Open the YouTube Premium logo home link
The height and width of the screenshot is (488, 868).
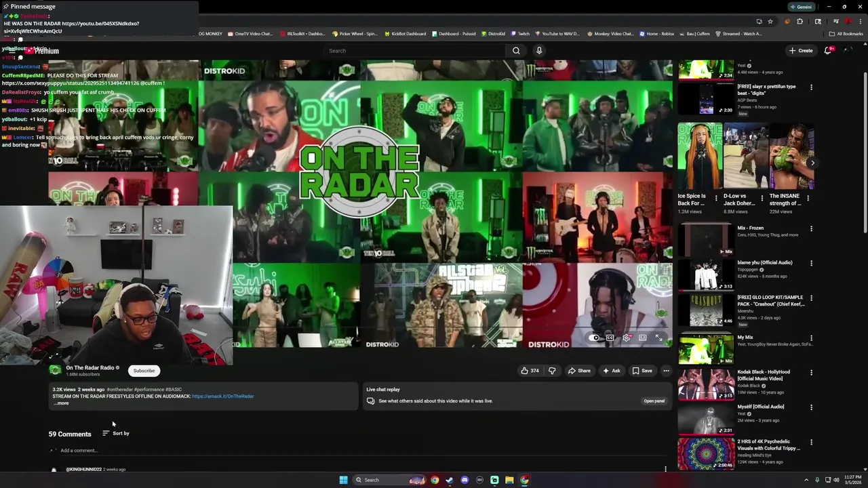[43, 51]
